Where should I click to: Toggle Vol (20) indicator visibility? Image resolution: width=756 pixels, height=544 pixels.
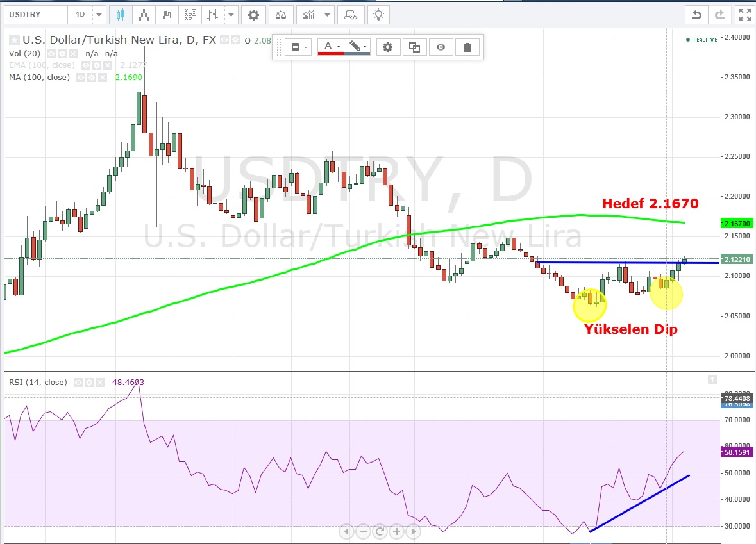[x=52, y=54]
